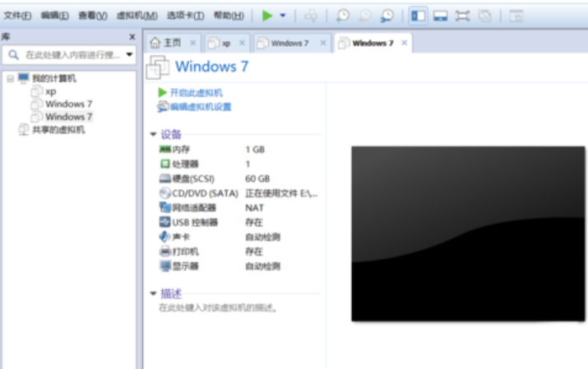The image size is (588, 369).
Task: Click the Unity mode toolbar icon
Action: click(x=484, y=16)
